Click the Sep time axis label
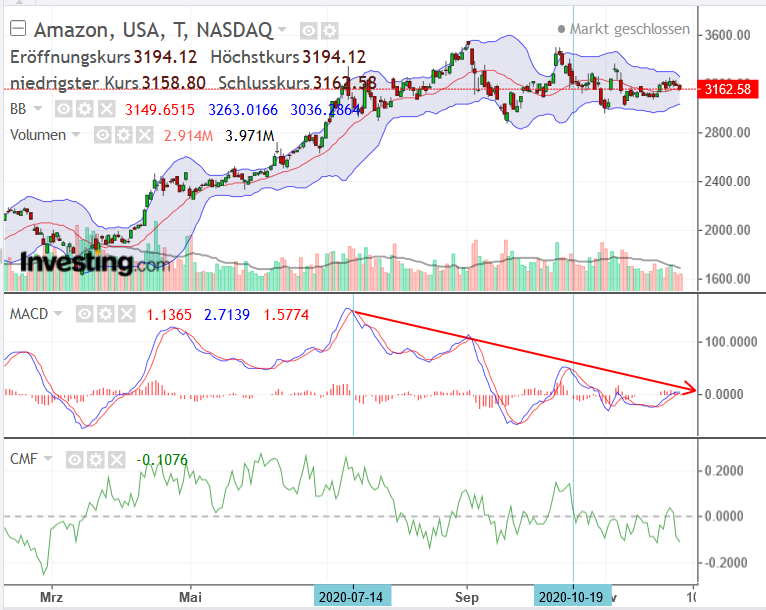The width and height of the screenshot is (766, 610). point(467,597)
